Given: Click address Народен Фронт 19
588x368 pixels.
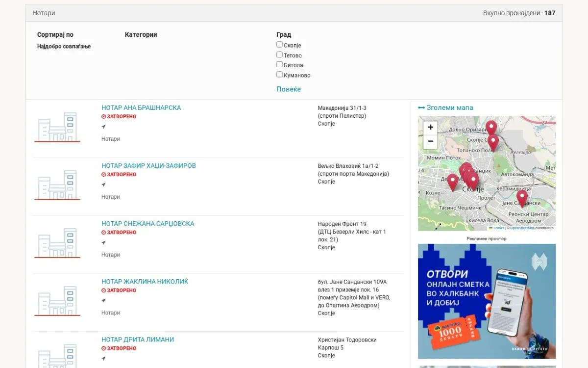Looking at the screenshot, I should coord(342,224).
